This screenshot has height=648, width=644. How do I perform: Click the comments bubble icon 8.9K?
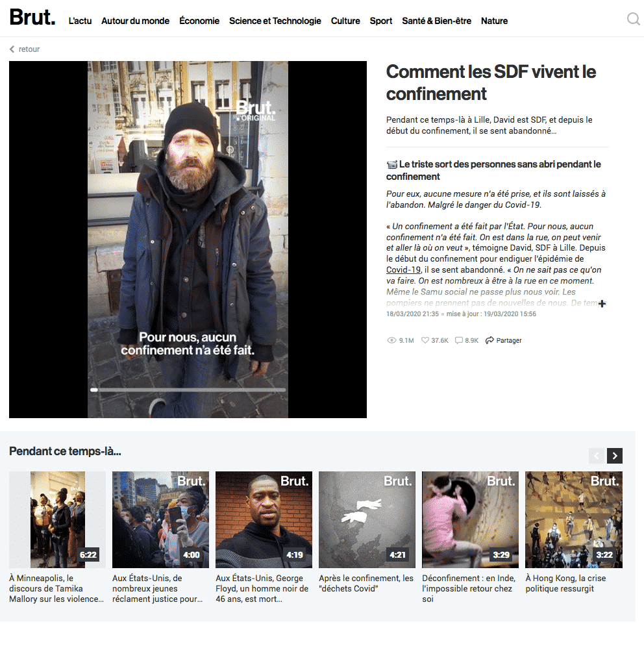tap(458, 340)
